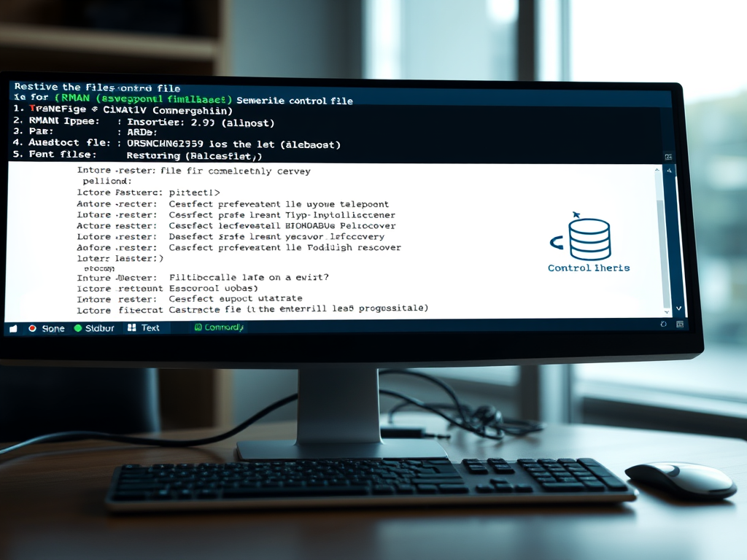Click the grid layout icon in bottom-right corner
The height and width of the screenshot is (560, 747).
[680, 324]
